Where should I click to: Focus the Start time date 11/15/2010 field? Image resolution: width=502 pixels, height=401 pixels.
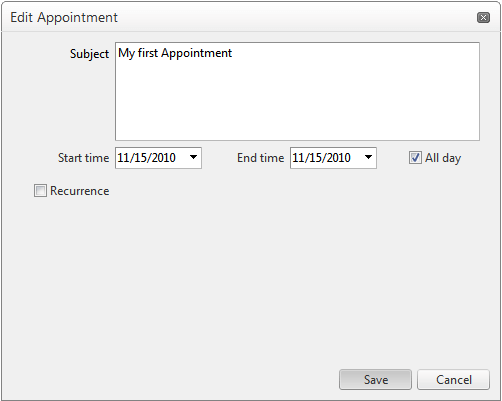click(151, 158)
